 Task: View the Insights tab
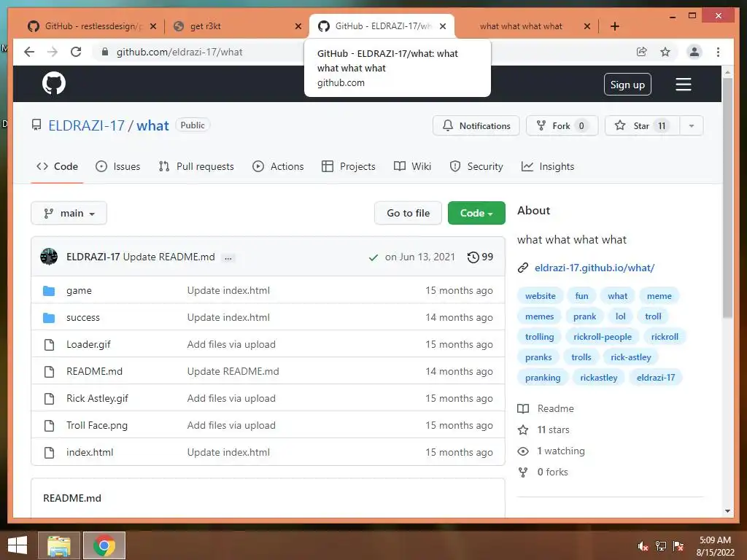point(548,166)
